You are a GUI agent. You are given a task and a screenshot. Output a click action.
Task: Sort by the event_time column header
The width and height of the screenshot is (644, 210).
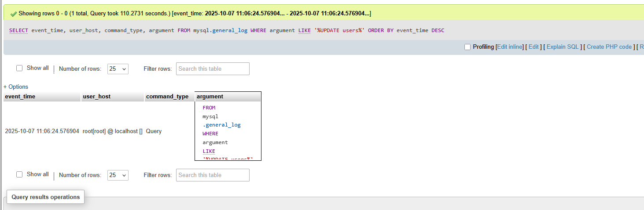tap(20, 97)
